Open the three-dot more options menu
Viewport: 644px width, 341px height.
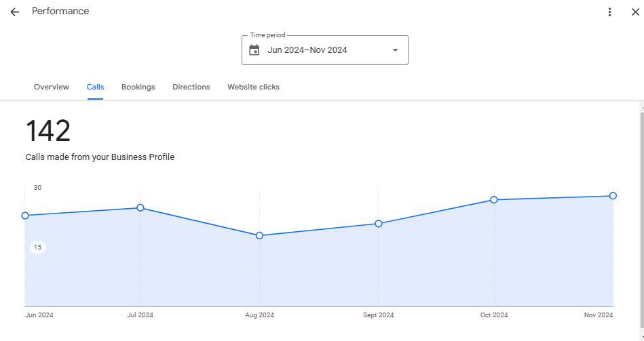(x=610, y=12)
